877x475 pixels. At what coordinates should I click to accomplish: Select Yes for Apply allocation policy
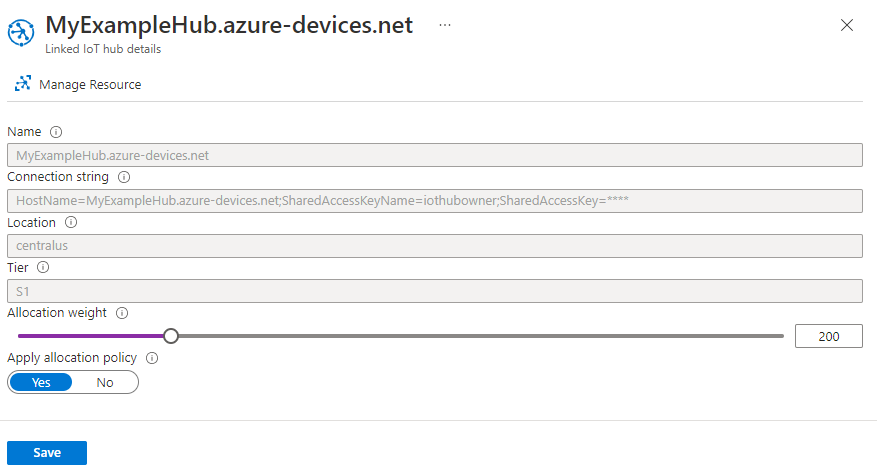[x=41, y=382]
